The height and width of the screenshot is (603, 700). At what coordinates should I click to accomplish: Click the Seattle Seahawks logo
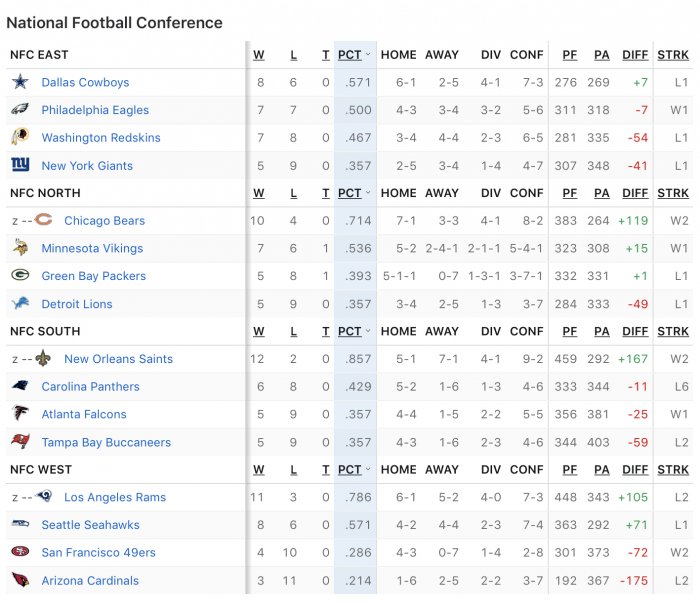[21, 524]
